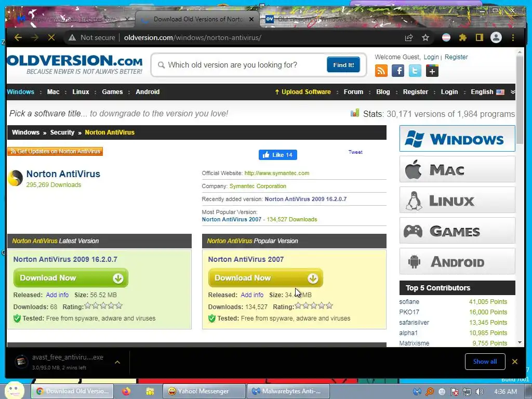
Task: Click the Find It! button
Action: pos(343,65)
